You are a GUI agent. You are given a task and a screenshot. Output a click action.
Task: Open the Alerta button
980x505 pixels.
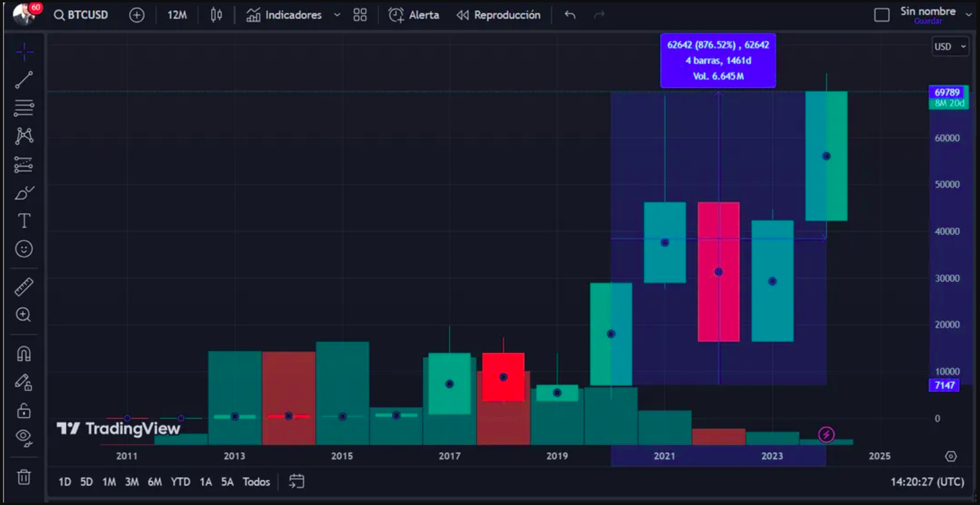pos(414,15)
